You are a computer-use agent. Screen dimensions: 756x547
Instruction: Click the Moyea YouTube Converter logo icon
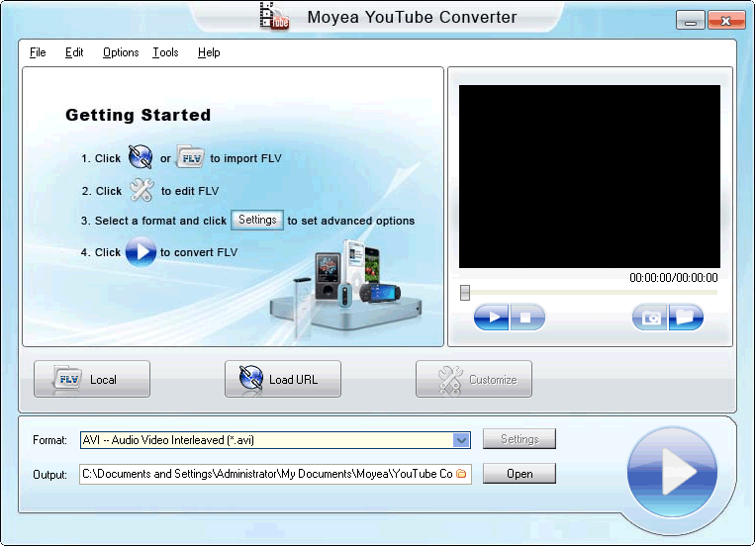tap(274, 17)
